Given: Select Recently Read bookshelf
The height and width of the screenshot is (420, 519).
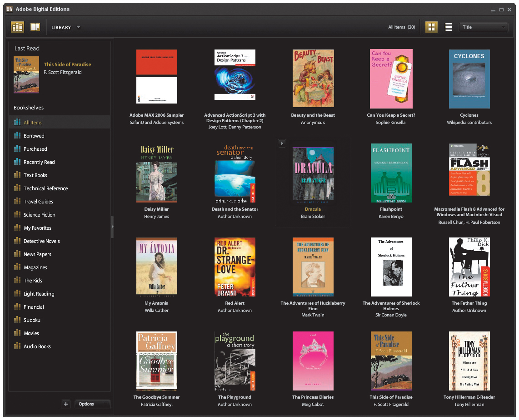Looking at the screenshot, I should point(39,162).
